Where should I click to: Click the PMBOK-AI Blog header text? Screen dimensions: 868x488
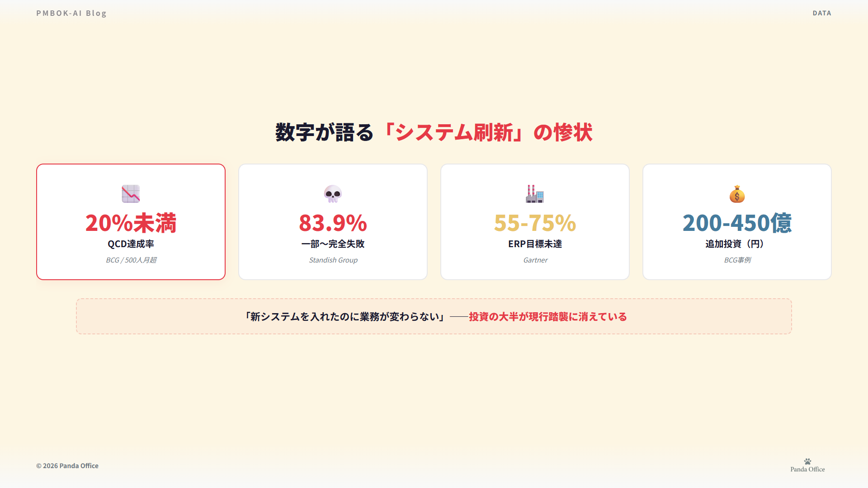[71, 13]
